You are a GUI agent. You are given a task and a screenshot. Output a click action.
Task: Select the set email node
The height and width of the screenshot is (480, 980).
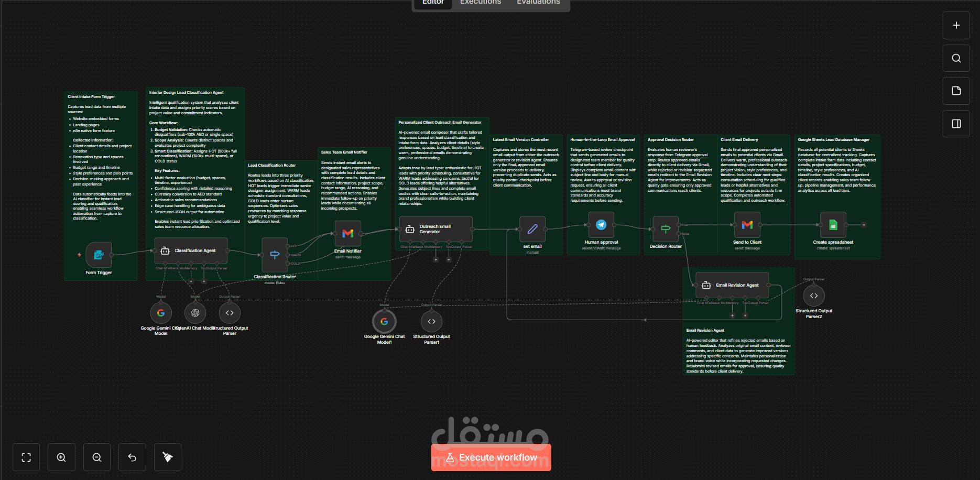[x=532, y=229]
